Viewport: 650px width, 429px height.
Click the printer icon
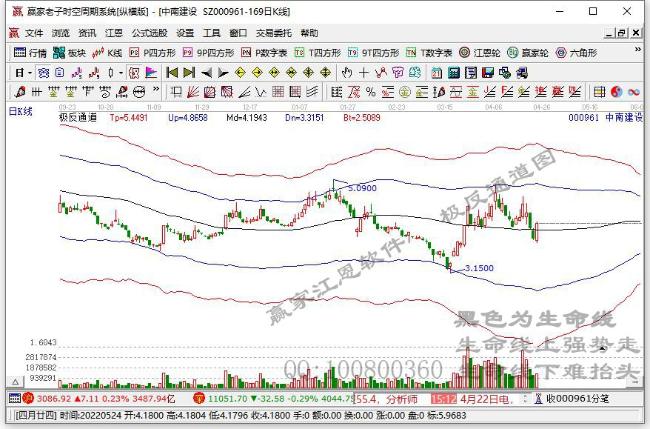click(521, 73)
